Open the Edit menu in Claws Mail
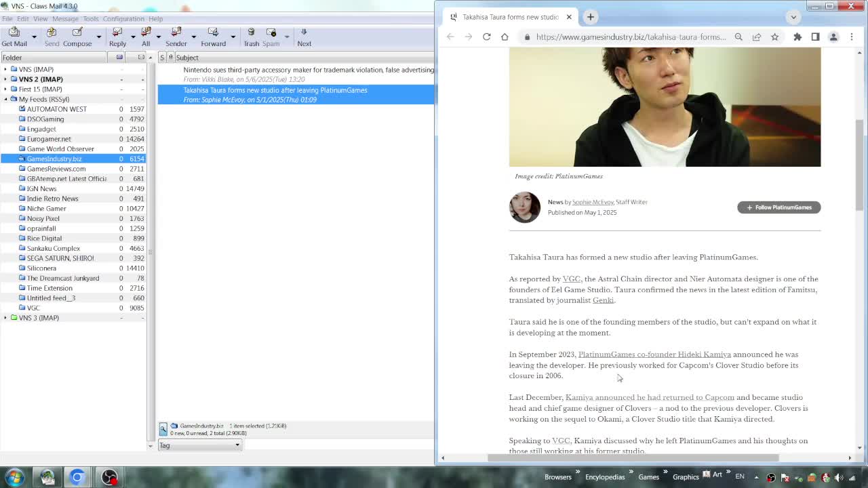Image resolution: width=868 pixels, height=488 pixels. click(22, 19)
